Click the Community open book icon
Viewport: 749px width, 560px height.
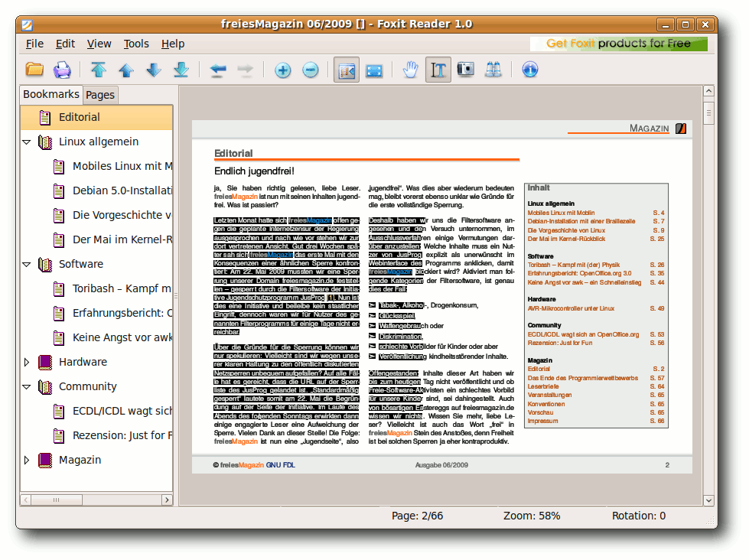[x=45, y=386]
